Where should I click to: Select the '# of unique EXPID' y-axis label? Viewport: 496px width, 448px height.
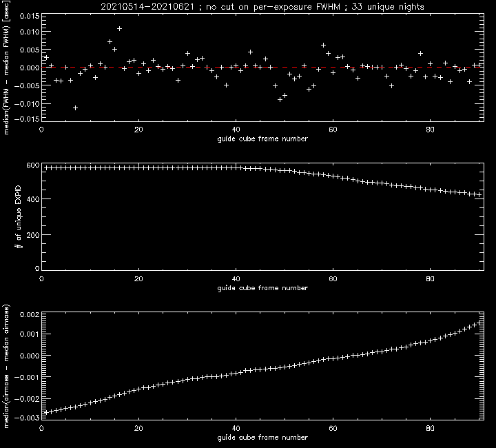tap(19, 216)
